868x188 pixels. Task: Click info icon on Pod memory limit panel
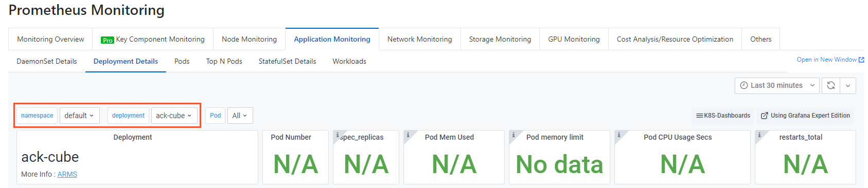[513, 135]
